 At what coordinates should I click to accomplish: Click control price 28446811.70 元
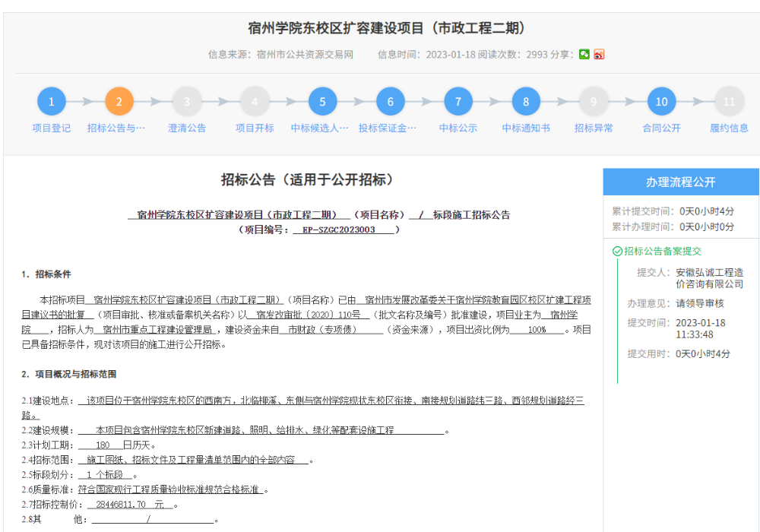(130, 505)
